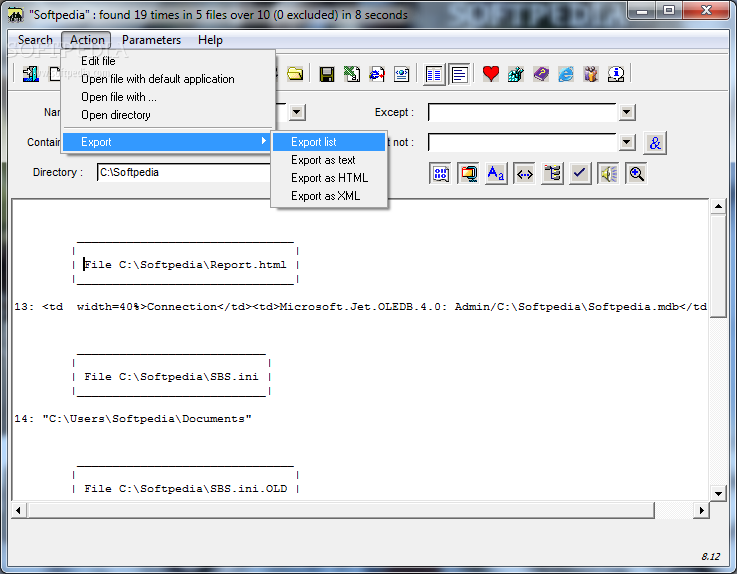Click the vertical scrollbar up arrow
The height and width of the screenshot is (574, 737).
pyautogui.click(x=718, y=206)
